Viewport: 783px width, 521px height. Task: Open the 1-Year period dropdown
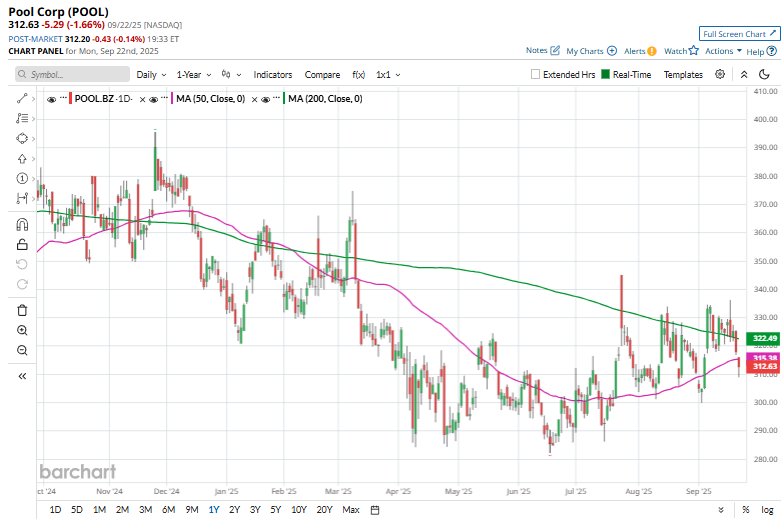194,74
